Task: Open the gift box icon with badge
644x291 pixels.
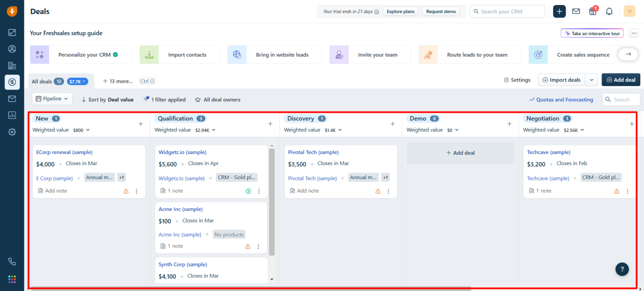Action: point(593,11)
